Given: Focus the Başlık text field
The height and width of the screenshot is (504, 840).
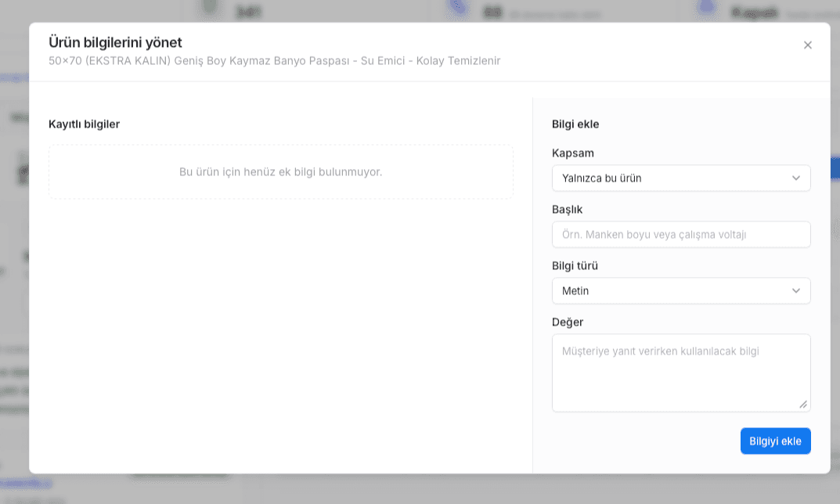Looking at the screenshot, I should (x=681, y=235).
